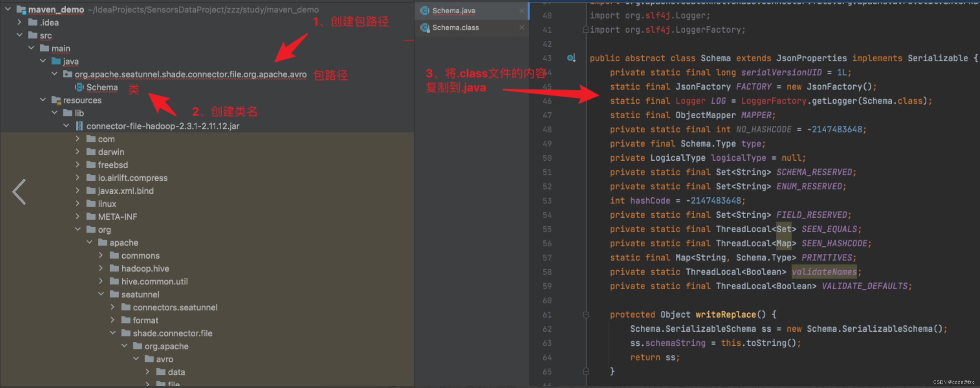Collapse the main folder chevron
The width and height of the screenshot is (980, 388).
pyautogui.click(x=31, y=48)
